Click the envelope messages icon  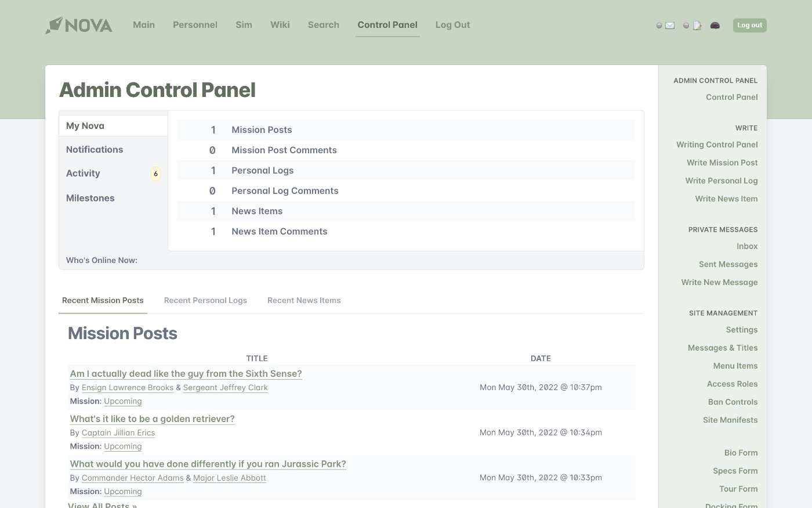(x=670, y=26)
